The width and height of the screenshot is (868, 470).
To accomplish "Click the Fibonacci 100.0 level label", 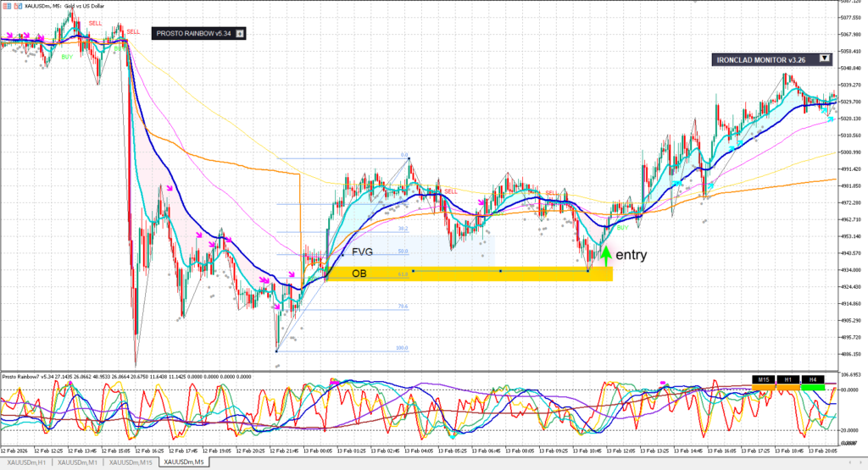I will click(403, 348).
